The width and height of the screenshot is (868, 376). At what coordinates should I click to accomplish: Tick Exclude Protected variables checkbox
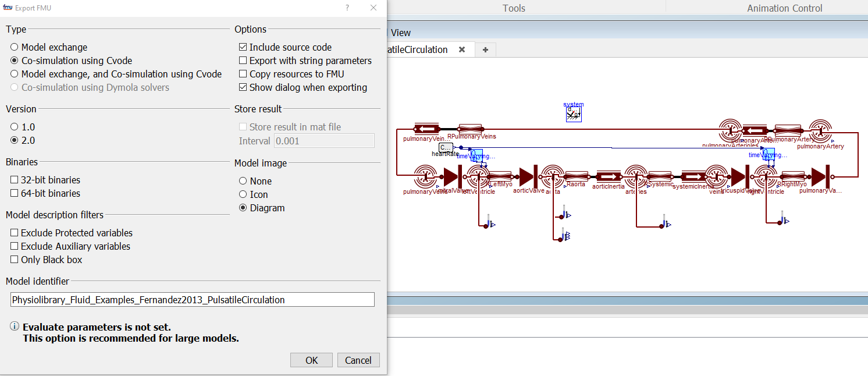[x=15, y=233]
